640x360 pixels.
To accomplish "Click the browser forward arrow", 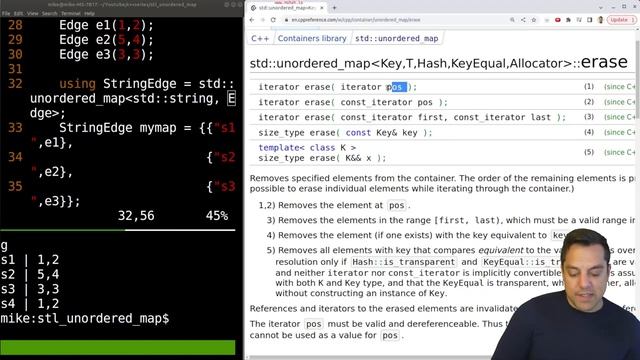I will tap(262, 20).
